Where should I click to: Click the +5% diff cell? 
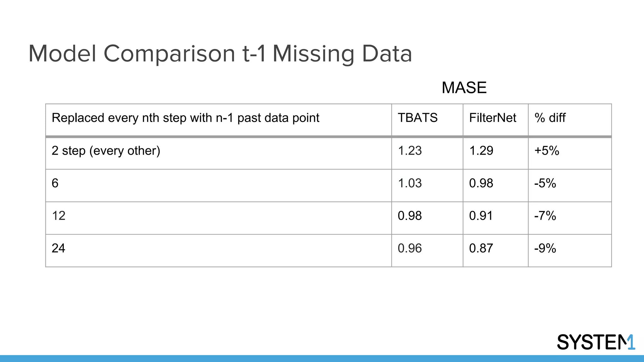547,151
